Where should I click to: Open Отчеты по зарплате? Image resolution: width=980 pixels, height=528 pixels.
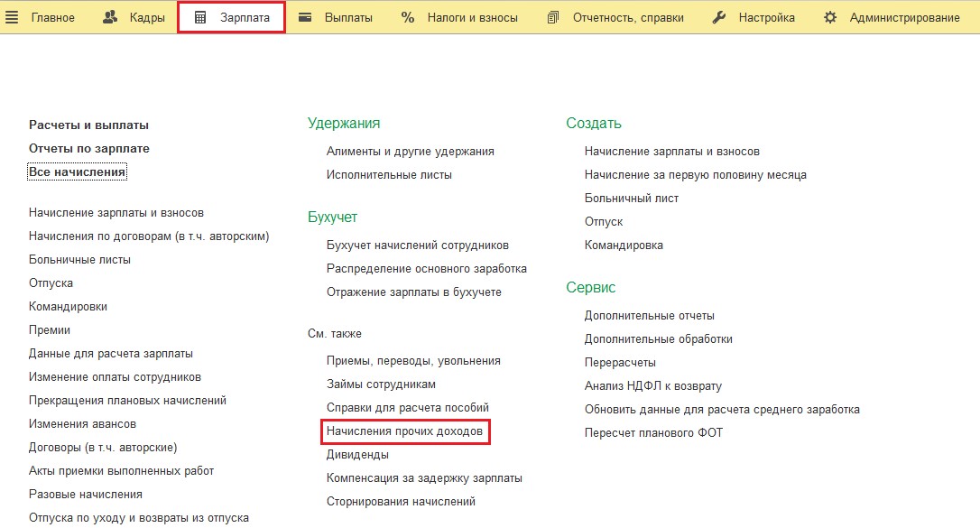tap(89, 148)
